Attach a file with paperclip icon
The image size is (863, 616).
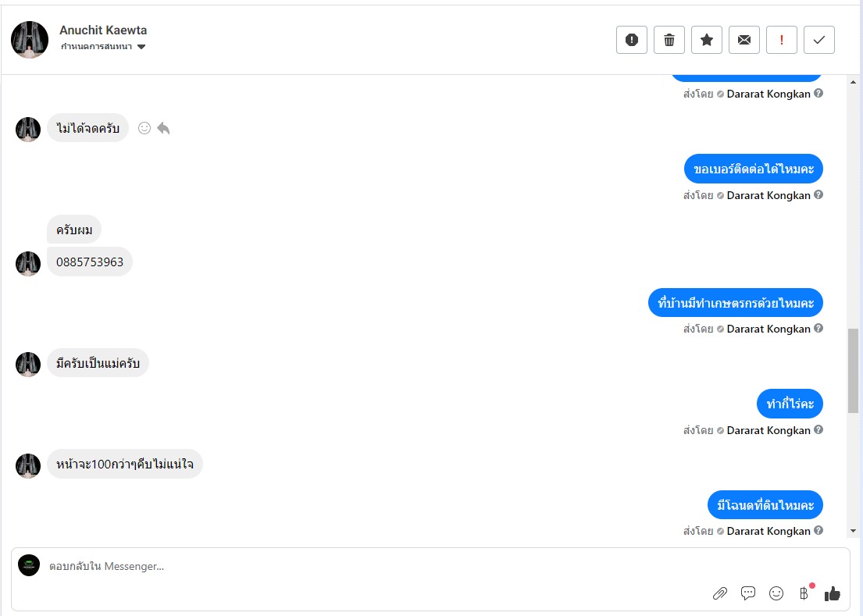(x=720, y=593)
